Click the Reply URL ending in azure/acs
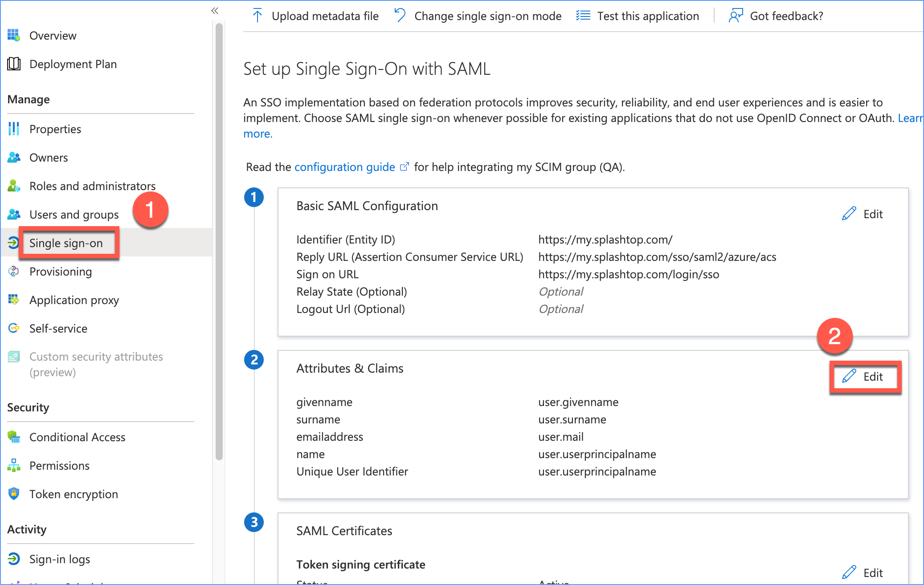The image size is (924, 585). 657,257
